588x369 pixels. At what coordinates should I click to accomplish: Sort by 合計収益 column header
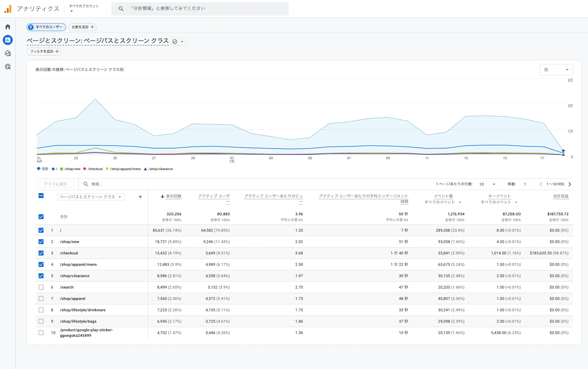tap(561, 196)
